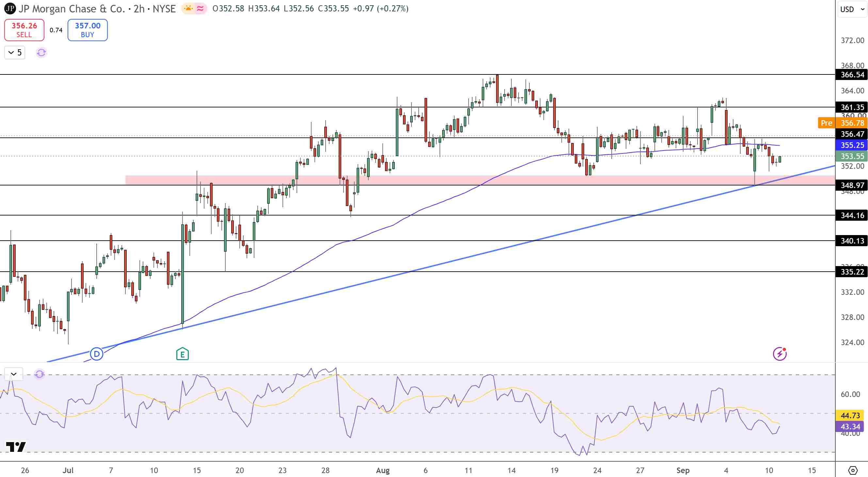Click the pre-market sun session icon

[188, 8]
